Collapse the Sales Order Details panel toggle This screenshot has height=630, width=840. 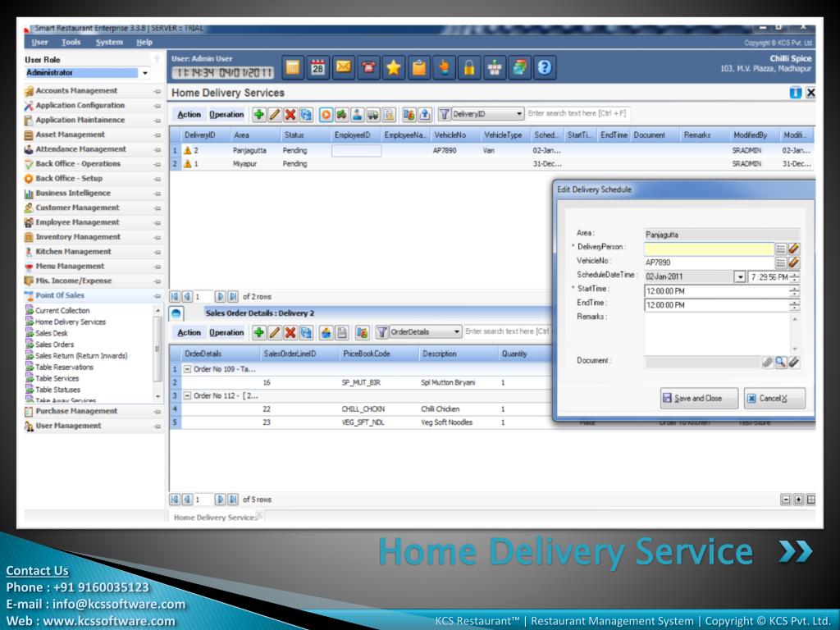pyautogui.click(x=176, y=314)
